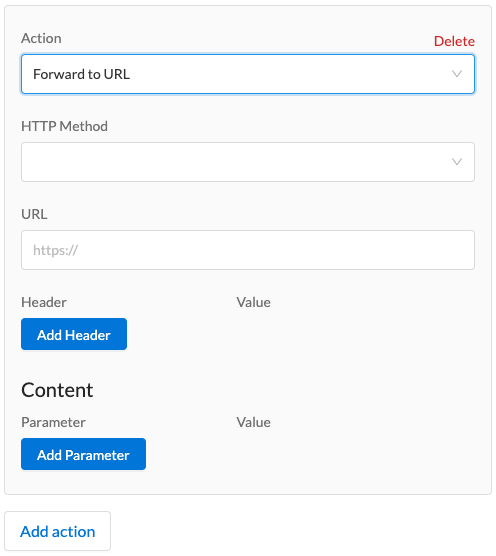Click the HTTP Method field label
Image resolution: width=496 pixels, height=556 pixels.
click(x=64, y=126)
